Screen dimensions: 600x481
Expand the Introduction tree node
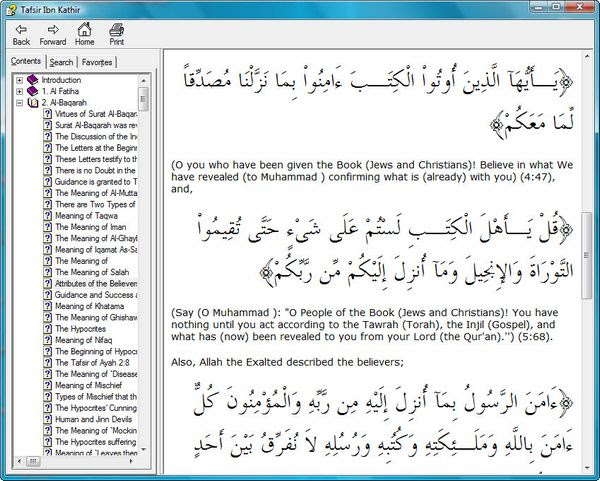pos(20,80)
